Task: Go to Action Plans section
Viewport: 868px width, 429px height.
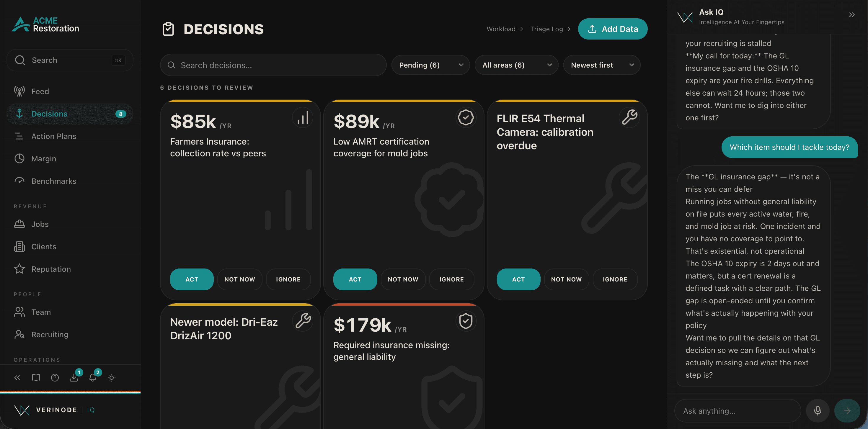Action: 70,136
